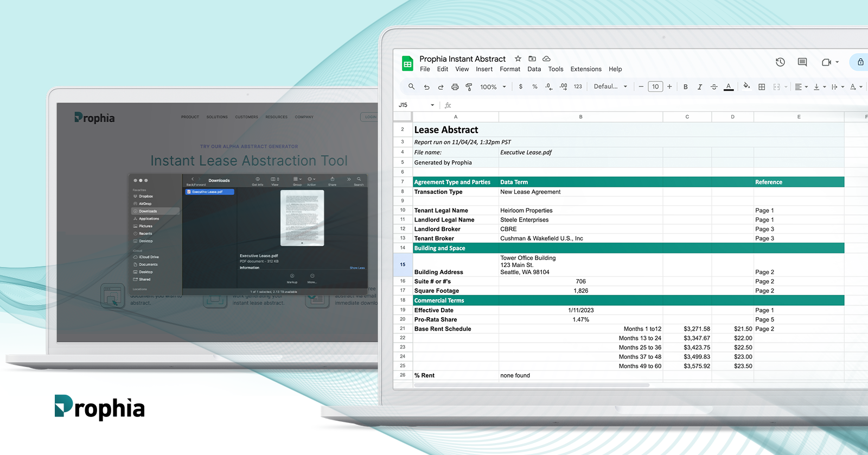Open the Format menu
Image resolution: width=868 pixels, height=455 pixels.
point(509,69)
